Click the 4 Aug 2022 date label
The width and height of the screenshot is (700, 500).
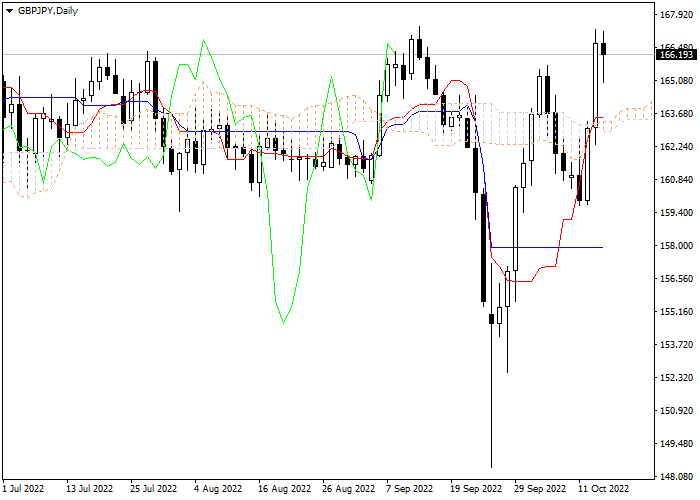pos(218,489)
